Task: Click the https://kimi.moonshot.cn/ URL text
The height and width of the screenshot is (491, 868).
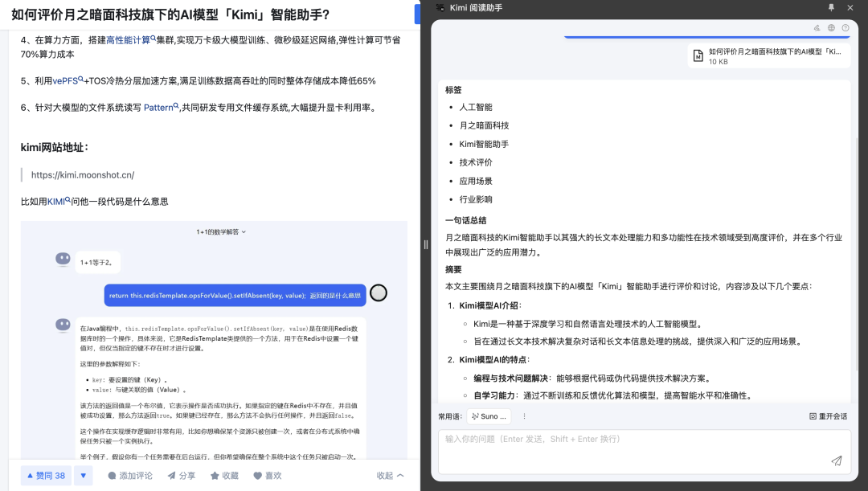Action: tap(83, 175)
